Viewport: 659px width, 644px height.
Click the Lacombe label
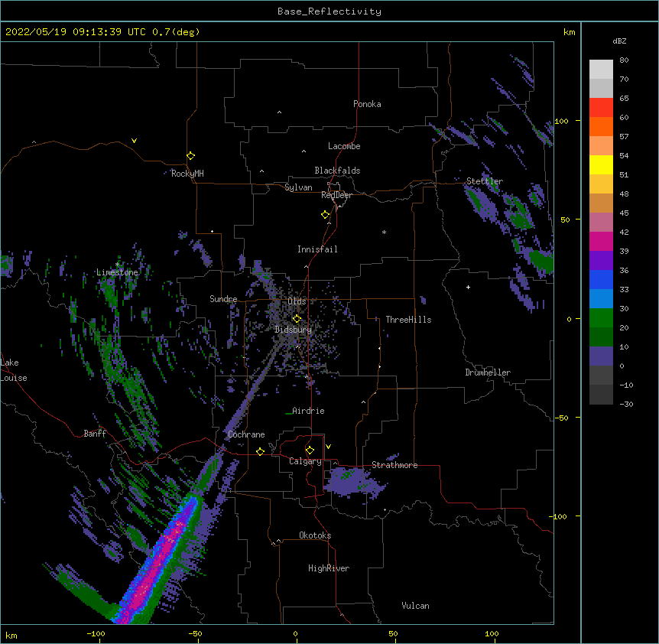[344, 146]
